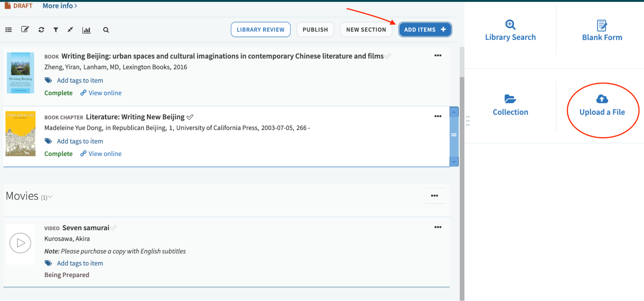This screenshot has width=644, height=301.
Task: Open Library Search option
Action: pyautogui.click(x=510, y=30)
